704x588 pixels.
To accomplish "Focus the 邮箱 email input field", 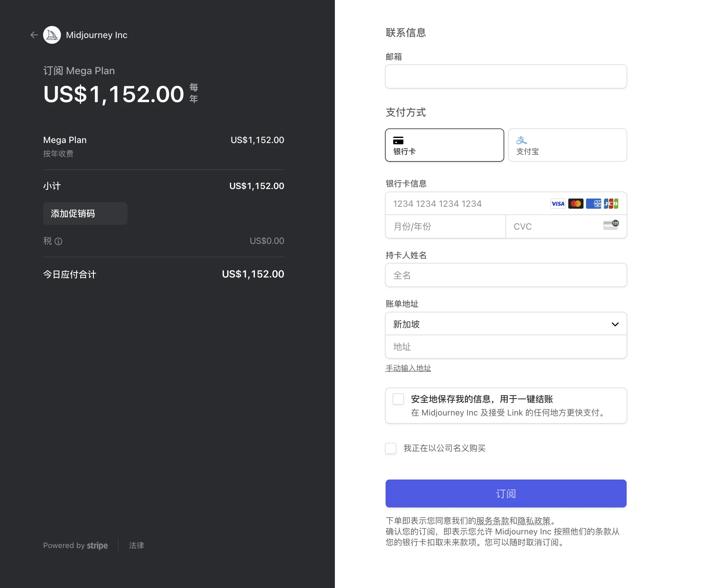I will pos(506,76).
